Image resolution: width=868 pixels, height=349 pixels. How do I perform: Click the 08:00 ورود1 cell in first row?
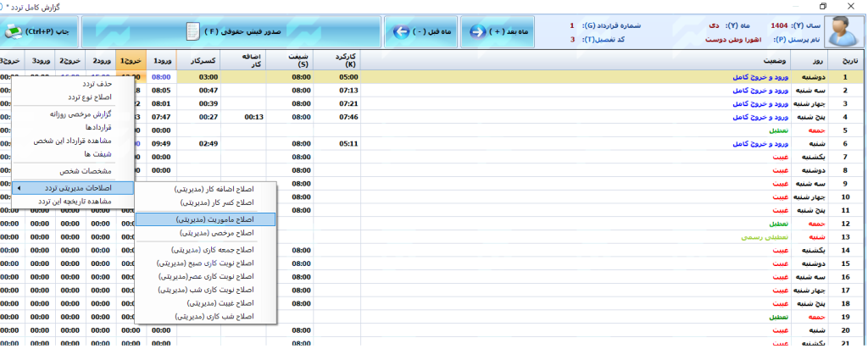pos(161,77)
